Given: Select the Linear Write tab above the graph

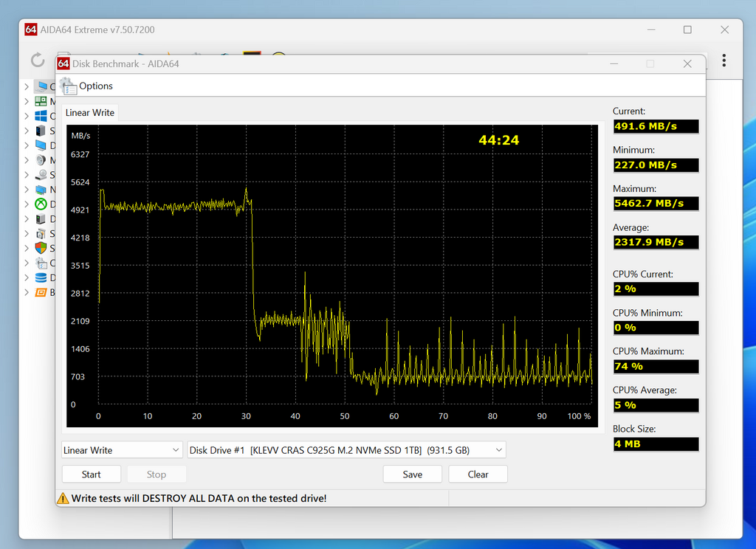Looking at the screenshot, I should coord(89,113).
